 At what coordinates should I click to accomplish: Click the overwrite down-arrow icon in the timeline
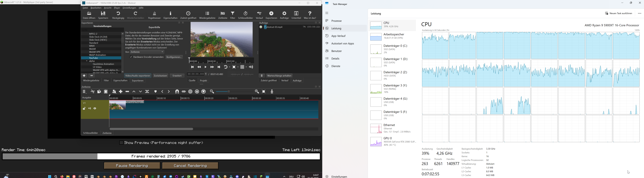(x=141, y=92)
